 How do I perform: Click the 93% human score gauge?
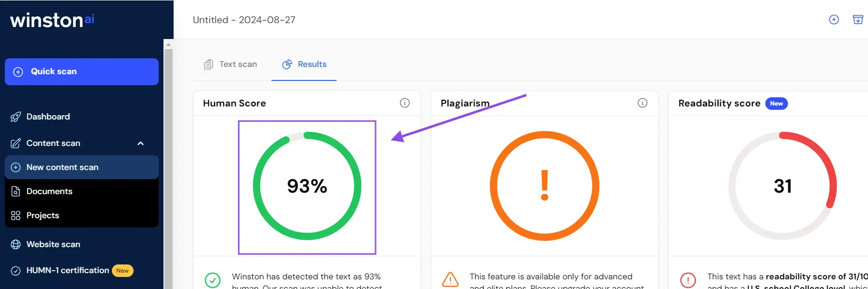tap(307, 186)
